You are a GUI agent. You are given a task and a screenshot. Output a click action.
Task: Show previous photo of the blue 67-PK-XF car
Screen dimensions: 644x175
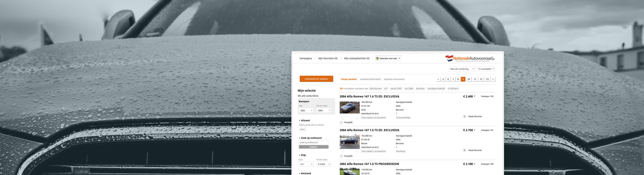point(342,152)
